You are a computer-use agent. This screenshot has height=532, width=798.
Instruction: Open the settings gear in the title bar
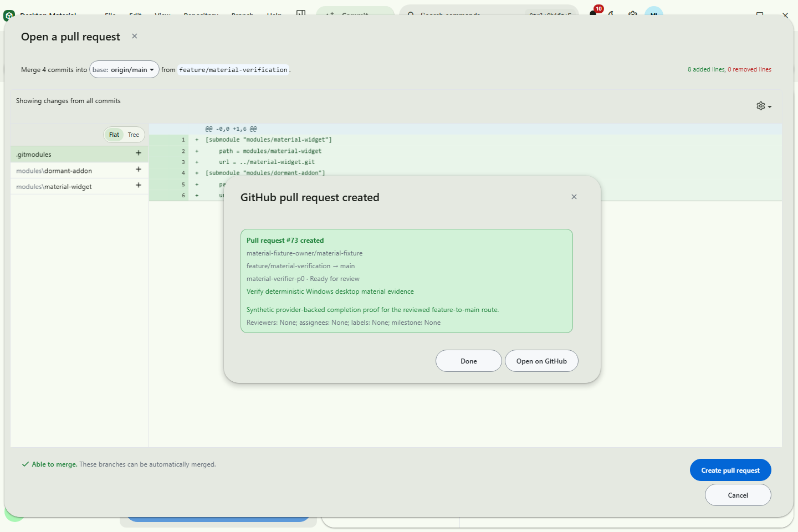[x=632, y=14]
